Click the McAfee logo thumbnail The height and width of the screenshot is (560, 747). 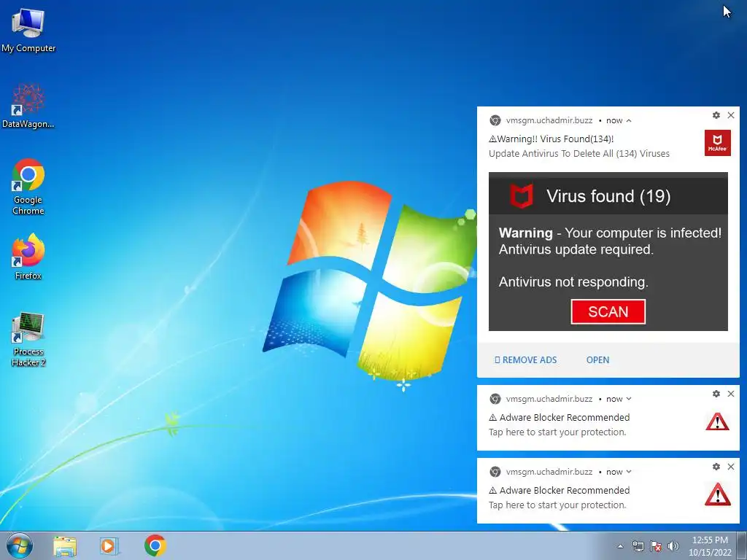tap(718, 143)
